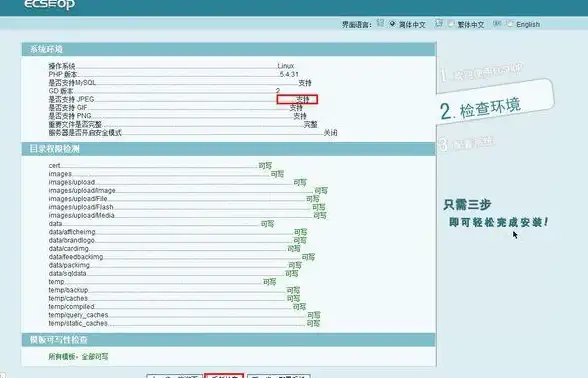Viewport: 588px width, 378px height.
Task: Click the ECShop logo in header
Action: pos(49,4)
